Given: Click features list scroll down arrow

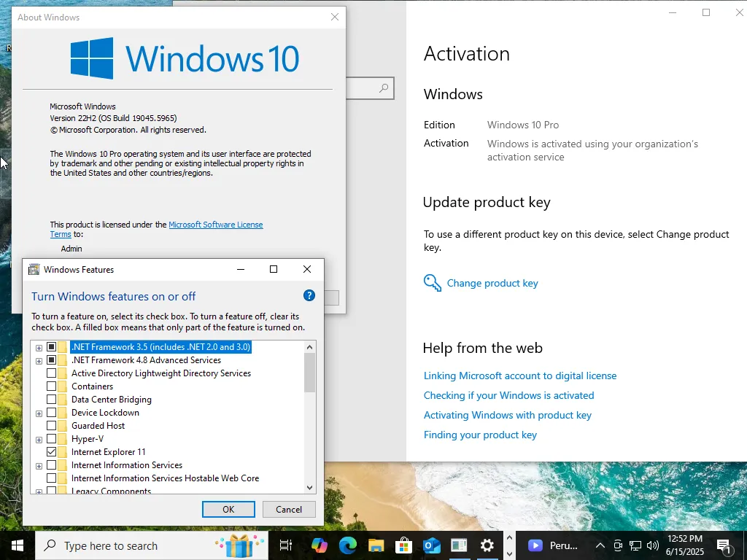Looking at the screenshot, I should coord(309,487).
